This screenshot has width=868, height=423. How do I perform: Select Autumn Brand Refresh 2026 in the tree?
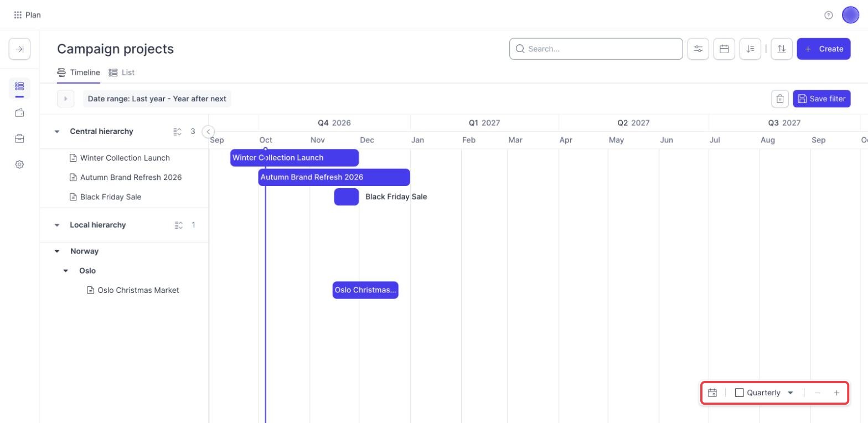click(131, 177)
